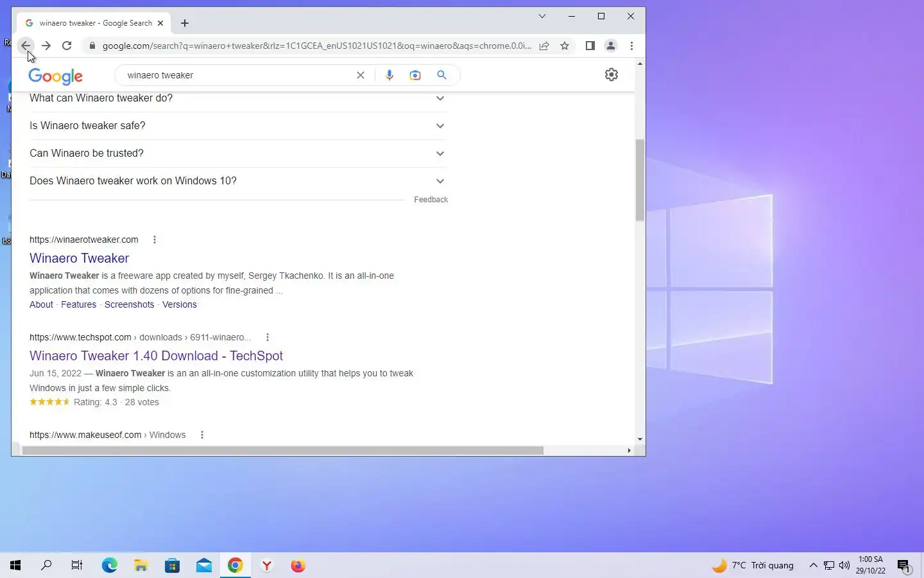The width and height of the screenshot is (924, 578).
Task: Open Chrome side panel icon
Action: 590,46
